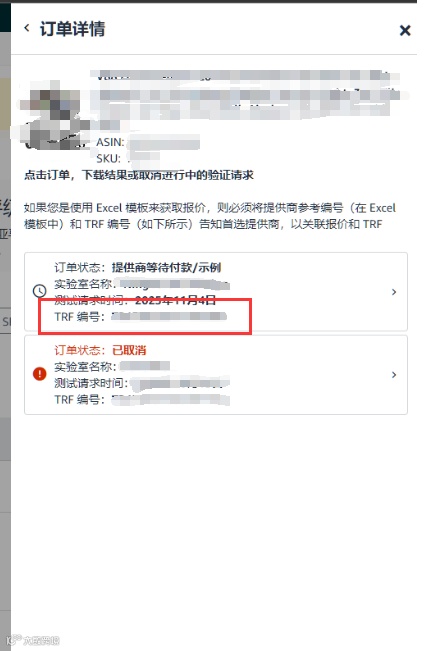Click the red exclamation icon on the cancelled order
Image resolution: width=435 pixels, height=651 pixels.
click(39, 374)
